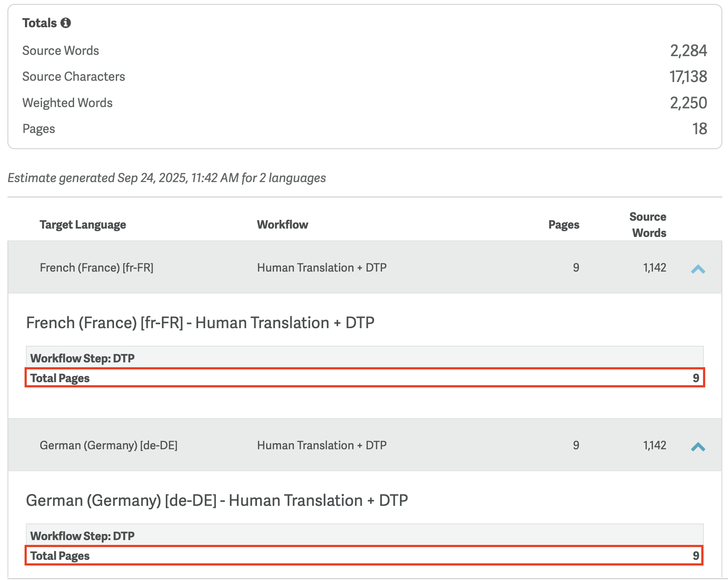Click the German row's Human Translation + DTP workflow
728x580 pixels.
pyautogui.click(x=321, y=445)
